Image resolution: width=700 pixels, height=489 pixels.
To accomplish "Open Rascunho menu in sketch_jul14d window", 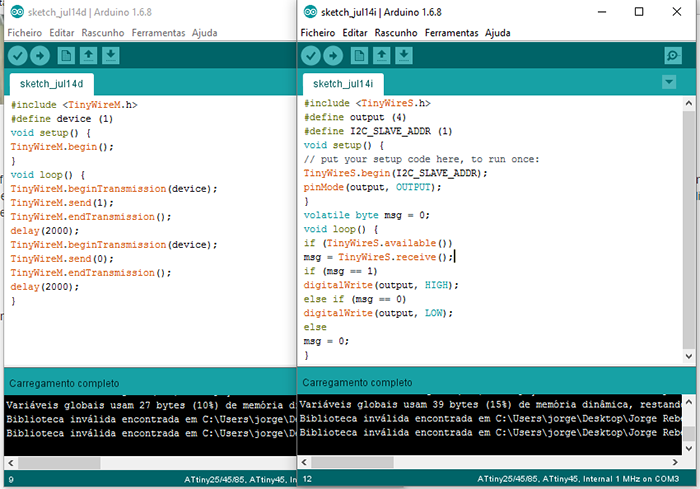I will (x=103, y=33).
